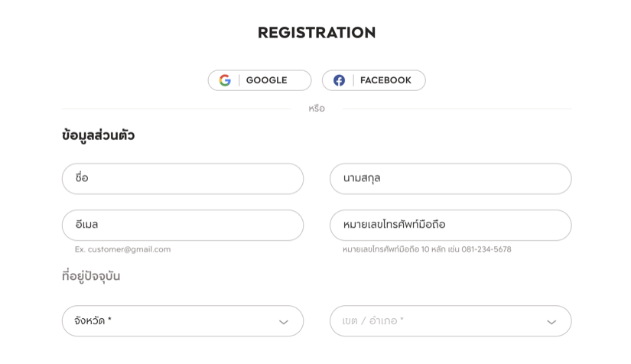Viewport: 631px width, 364px height.
Task: Register using the FACEBOOK button
Action: coord(373,80)
